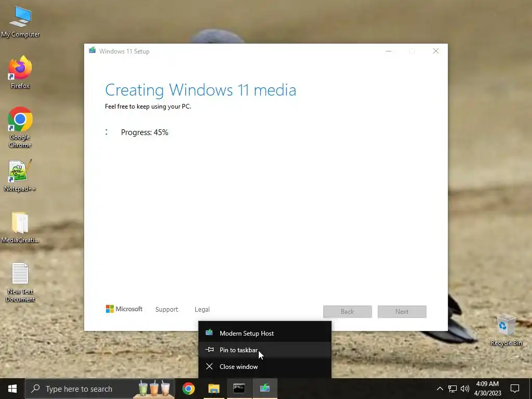Click the Microsoft logo in Setup window
The width and height of the screenshot is (532, 399).
click(124, 309)
